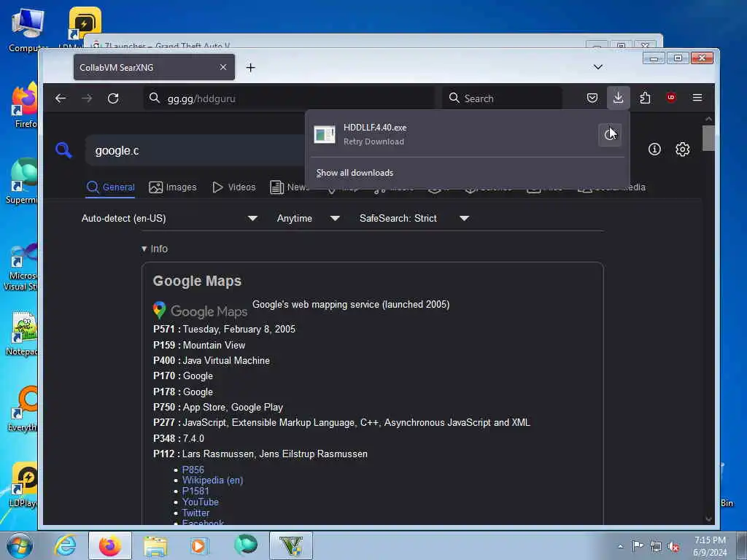Image resolution: width=747 pixels, height=560 pixels.
Task: Click the gg.gg/hddguru address bar
Action: (289, 98)
